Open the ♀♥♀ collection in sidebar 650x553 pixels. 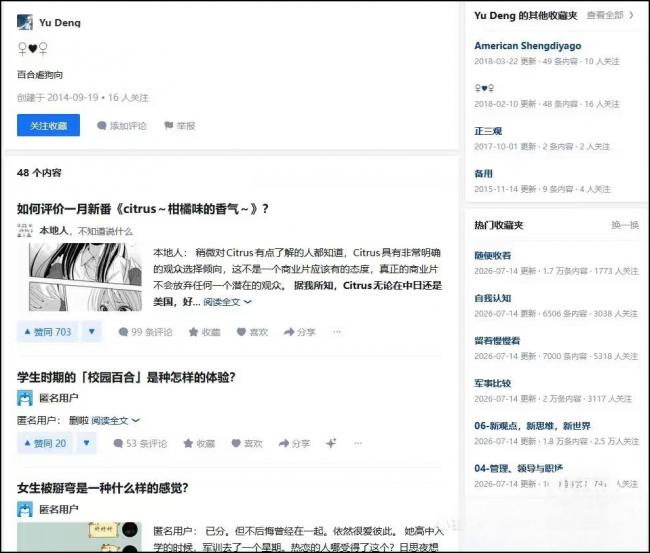coord(484,88)
